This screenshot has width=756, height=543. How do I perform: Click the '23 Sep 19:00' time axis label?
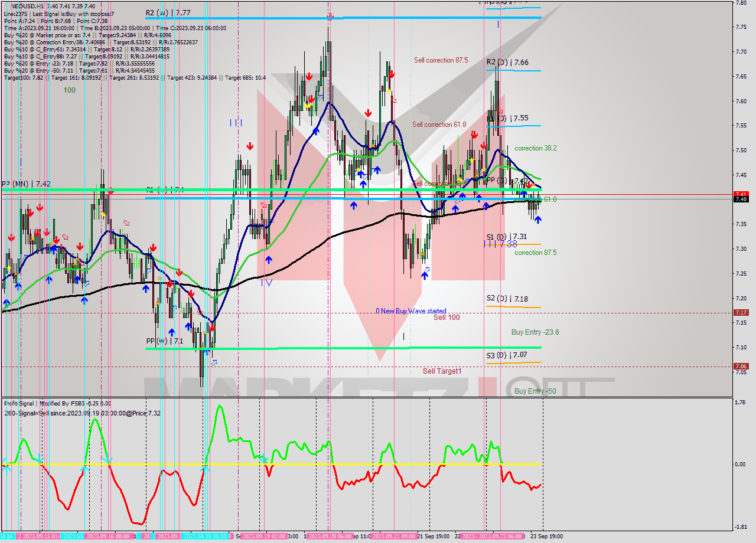click(547, 537)
